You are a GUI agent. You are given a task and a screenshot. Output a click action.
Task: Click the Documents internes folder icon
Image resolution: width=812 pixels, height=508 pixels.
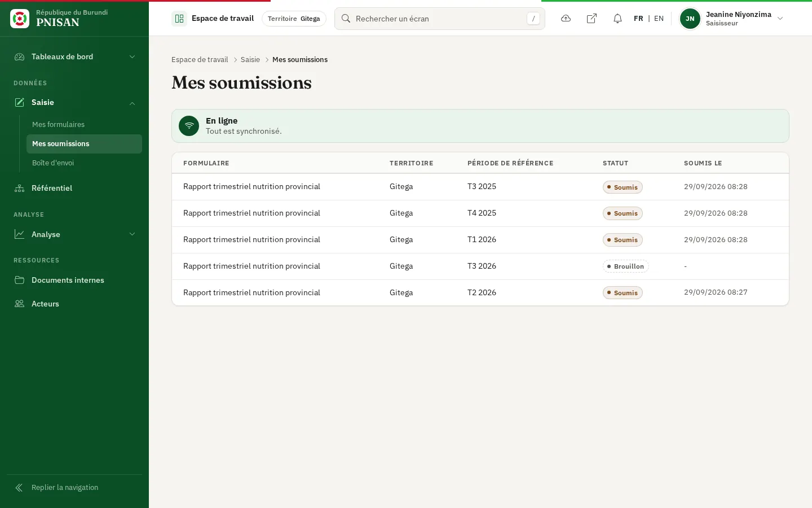[20, 280]
